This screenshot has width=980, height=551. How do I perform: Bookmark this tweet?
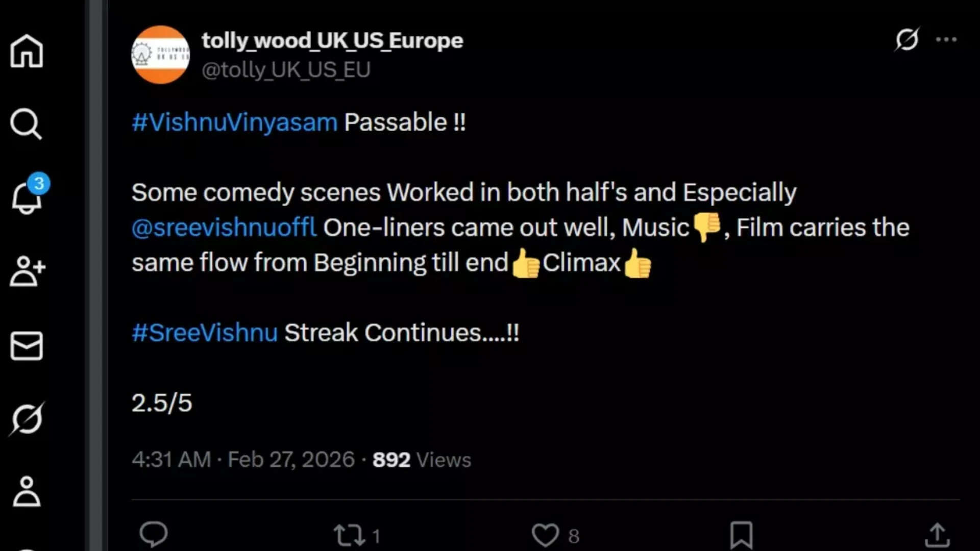742,534
